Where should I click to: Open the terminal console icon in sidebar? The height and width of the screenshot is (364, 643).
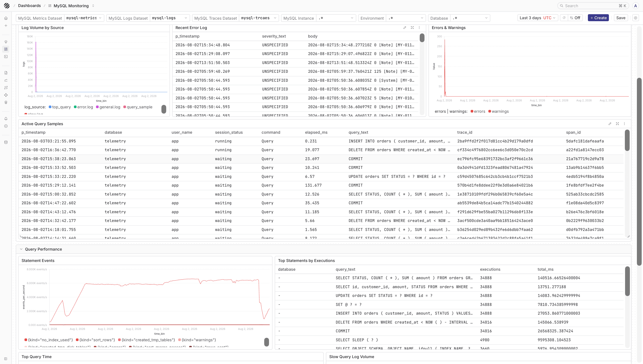pyautogui.click(x=6, y=57)
